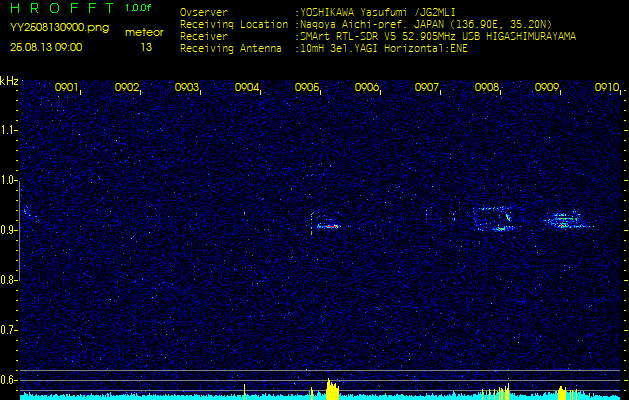Screen dimensions: 629x400
Task: Click the 0.8 kHz axis label
Action: pos(8,280)
